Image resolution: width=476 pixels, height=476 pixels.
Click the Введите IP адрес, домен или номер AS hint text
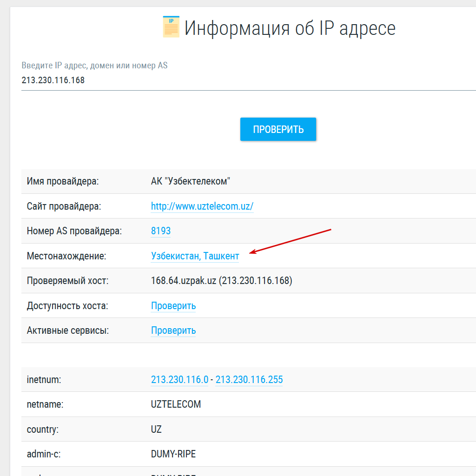(94, 66)
